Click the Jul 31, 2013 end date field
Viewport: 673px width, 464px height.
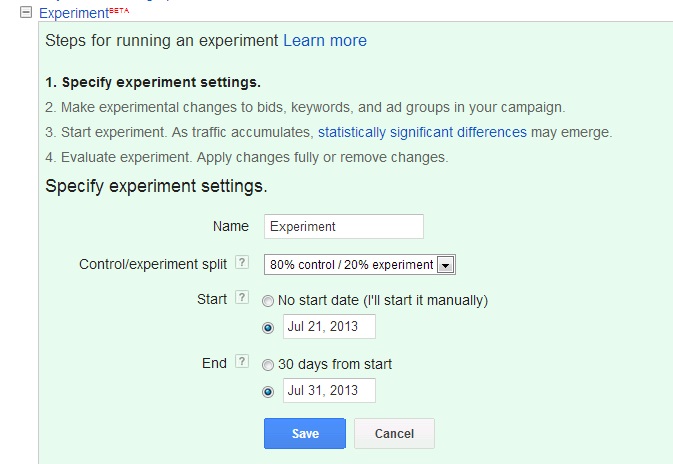point(329,390)
